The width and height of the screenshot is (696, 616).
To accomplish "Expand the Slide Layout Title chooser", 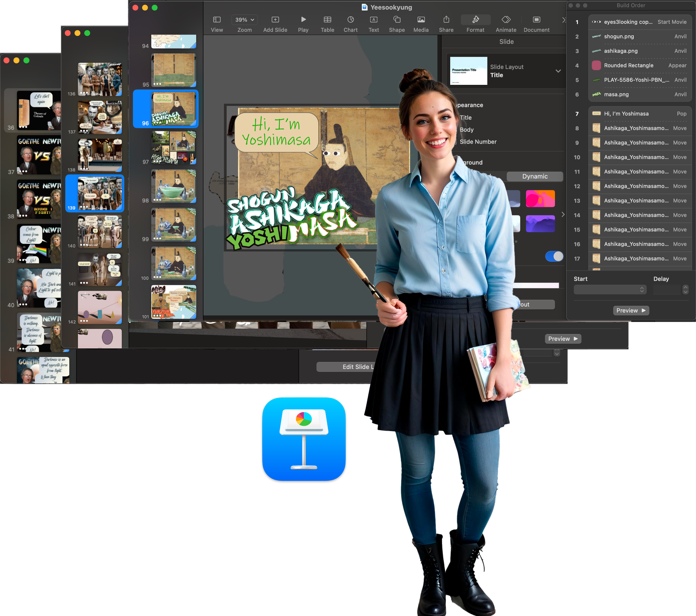I will tap(558, 71).
